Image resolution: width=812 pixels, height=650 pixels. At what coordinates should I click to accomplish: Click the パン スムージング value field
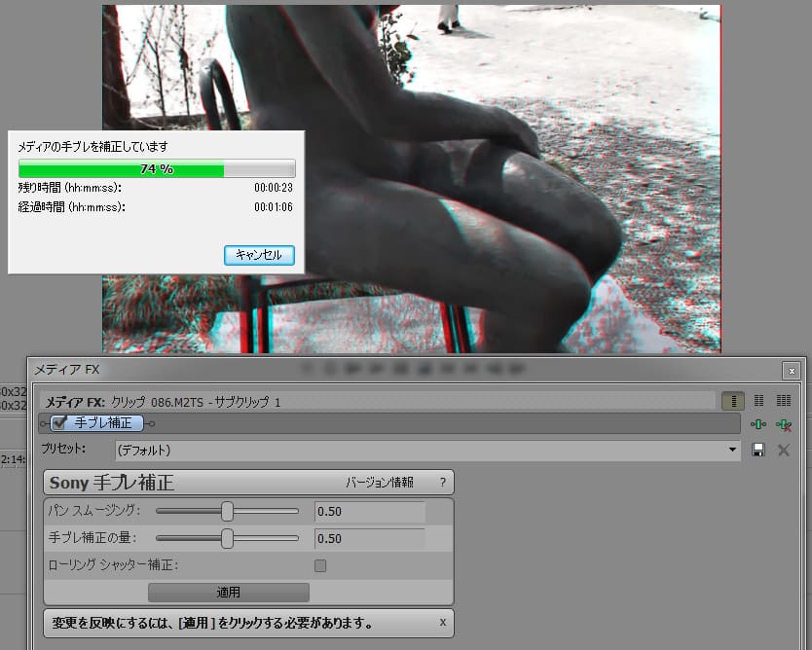(370, 512)
